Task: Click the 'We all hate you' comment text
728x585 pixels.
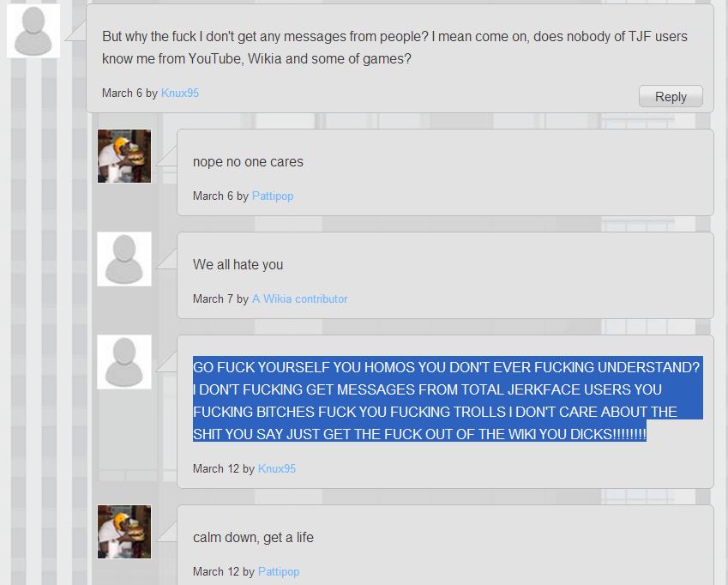Action: tap(238, 265)
